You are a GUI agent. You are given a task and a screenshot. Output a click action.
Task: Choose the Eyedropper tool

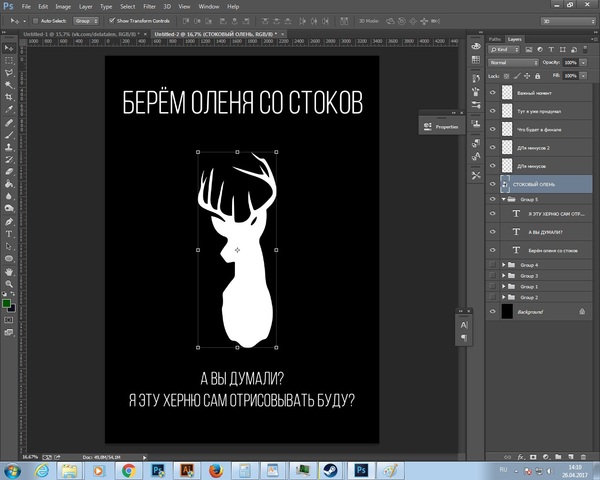(9, 109)
